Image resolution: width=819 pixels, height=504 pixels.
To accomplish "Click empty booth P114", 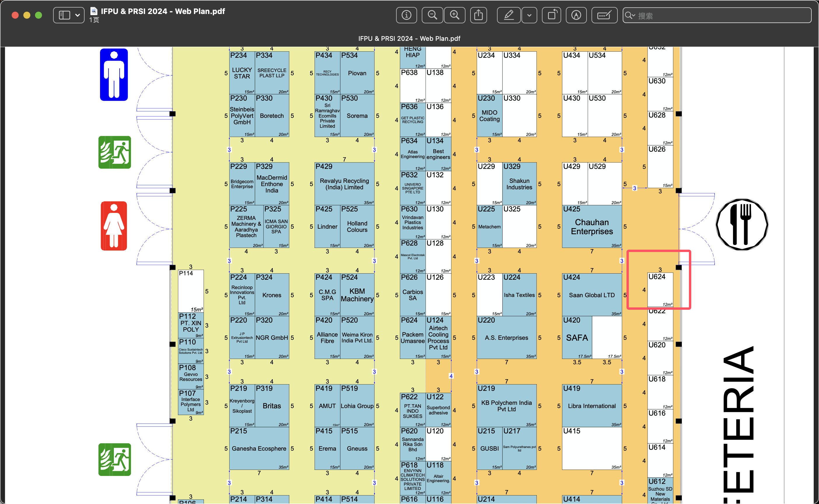I will point(191,291).
